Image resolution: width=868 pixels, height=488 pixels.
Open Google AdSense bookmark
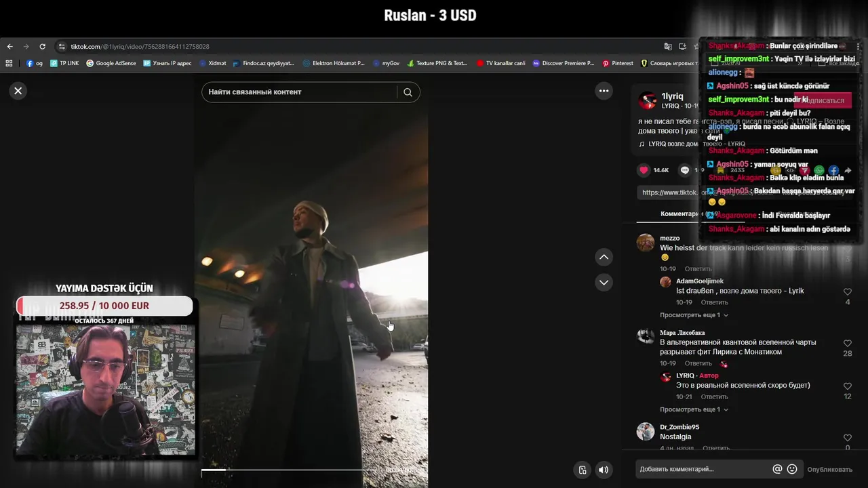tap(111, 63)
